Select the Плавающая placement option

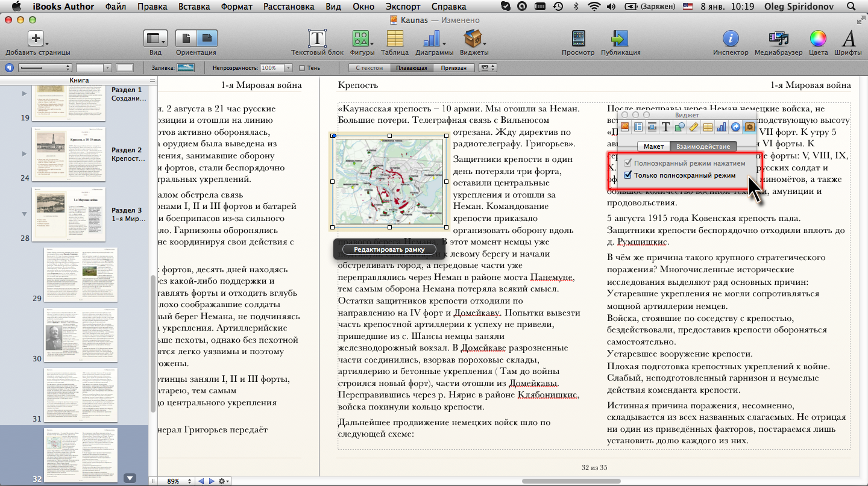[x=411, y=68]
